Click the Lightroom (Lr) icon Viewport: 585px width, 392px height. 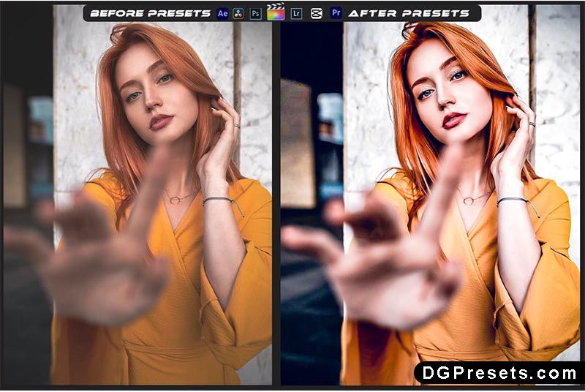tap(297, 14)
